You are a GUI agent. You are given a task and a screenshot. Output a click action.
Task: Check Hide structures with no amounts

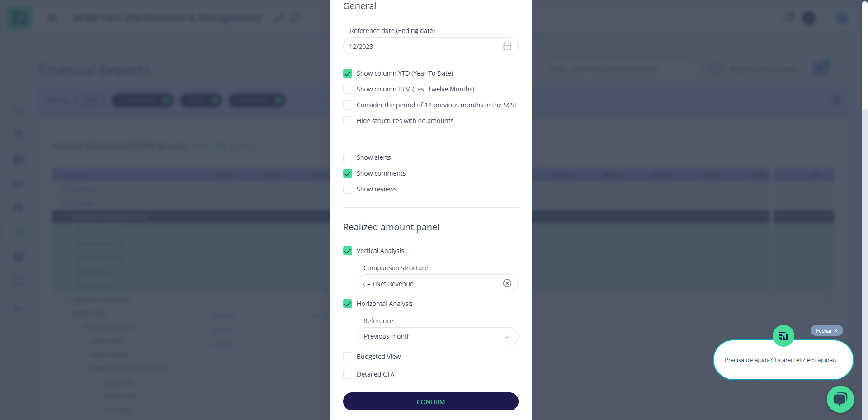pos(348,121)
